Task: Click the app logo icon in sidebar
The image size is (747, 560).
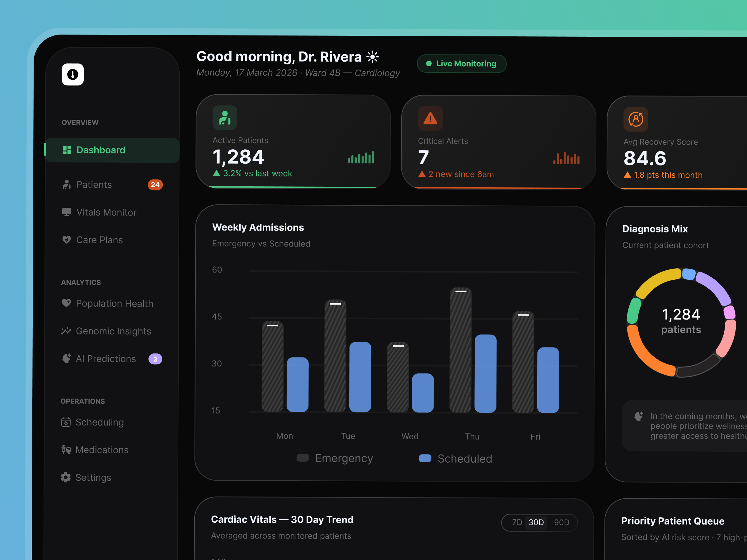Action: point(73,74)
